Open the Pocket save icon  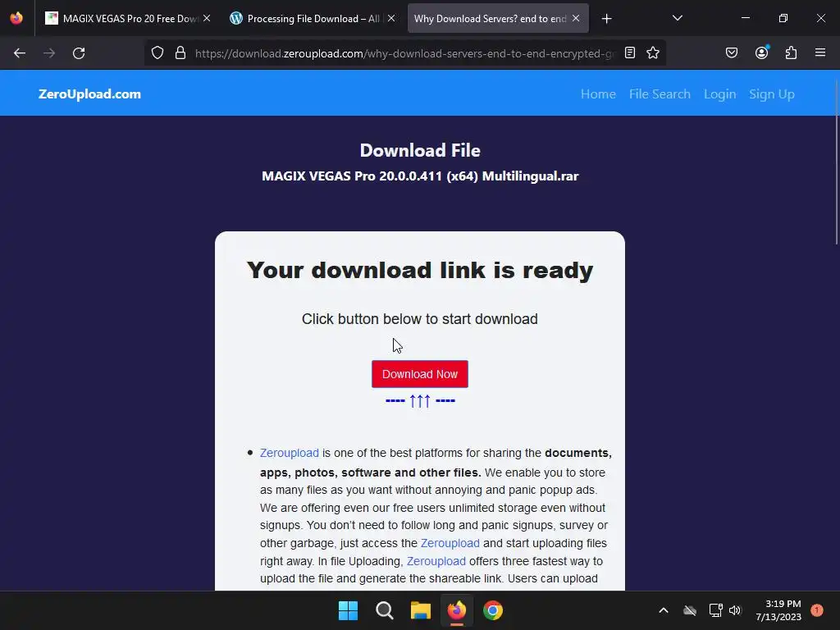731,53
